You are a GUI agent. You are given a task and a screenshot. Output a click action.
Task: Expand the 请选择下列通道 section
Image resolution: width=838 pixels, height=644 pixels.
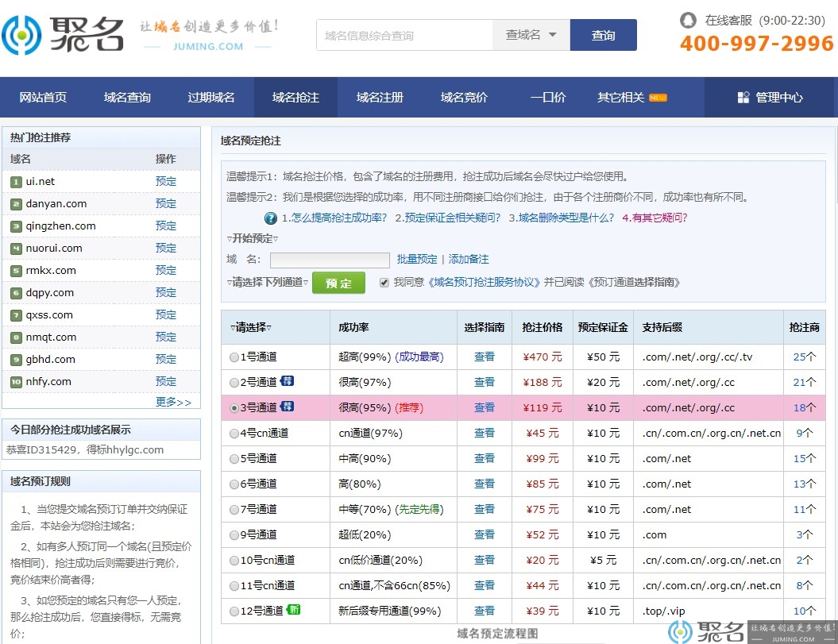click(267, 282)
